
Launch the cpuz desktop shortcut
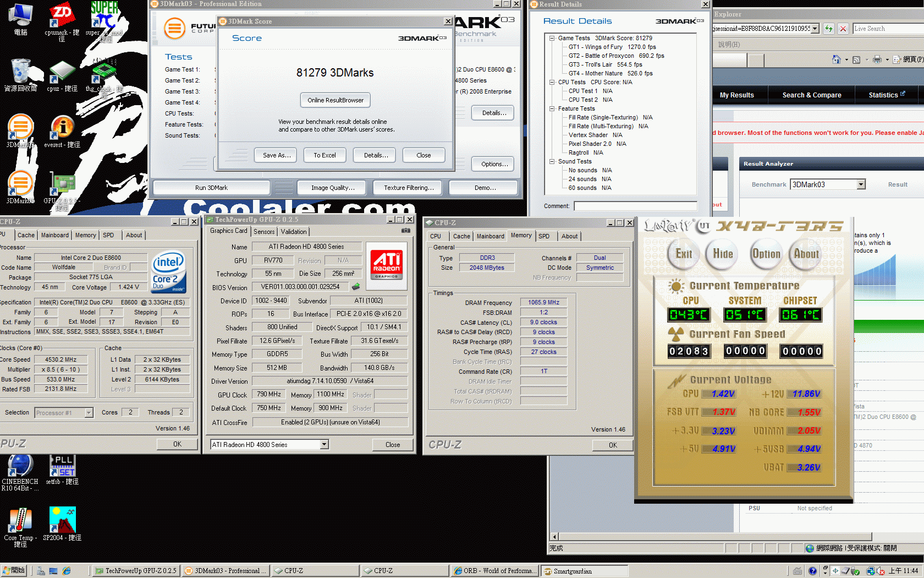62,75
